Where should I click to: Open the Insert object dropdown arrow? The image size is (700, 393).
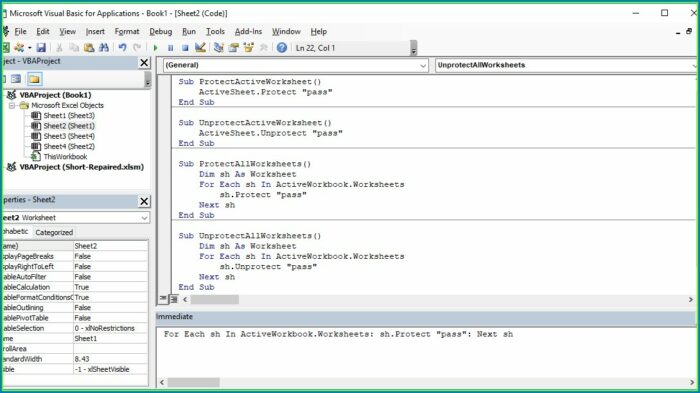29,47
